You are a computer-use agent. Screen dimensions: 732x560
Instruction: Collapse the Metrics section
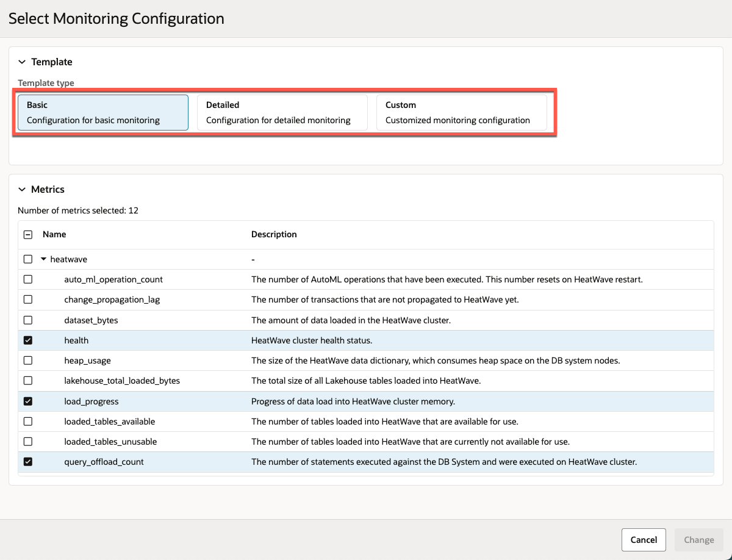click(x=22, y=189)
